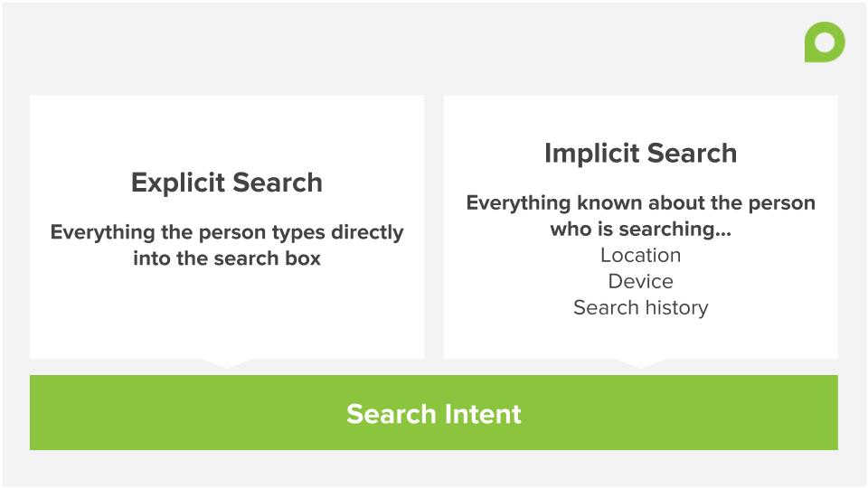This screenshot has width=868, height=488.
Task: Click pointer arrow below Explicit Search card
Action: click(x=227, y=363)
